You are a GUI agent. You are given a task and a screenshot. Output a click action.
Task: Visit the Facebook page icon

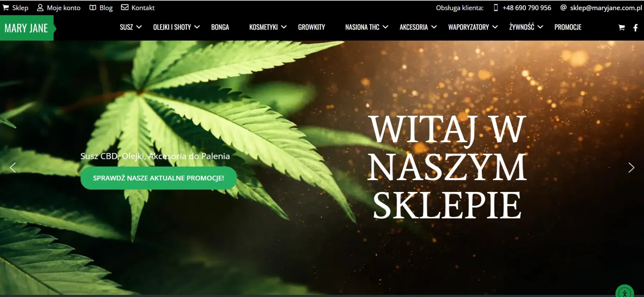coord(635,28)
